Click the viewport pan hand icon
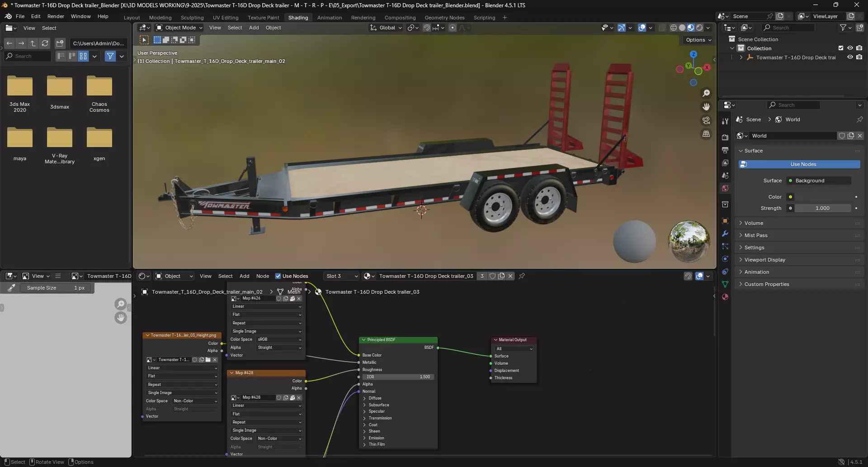 click(706, 107)
